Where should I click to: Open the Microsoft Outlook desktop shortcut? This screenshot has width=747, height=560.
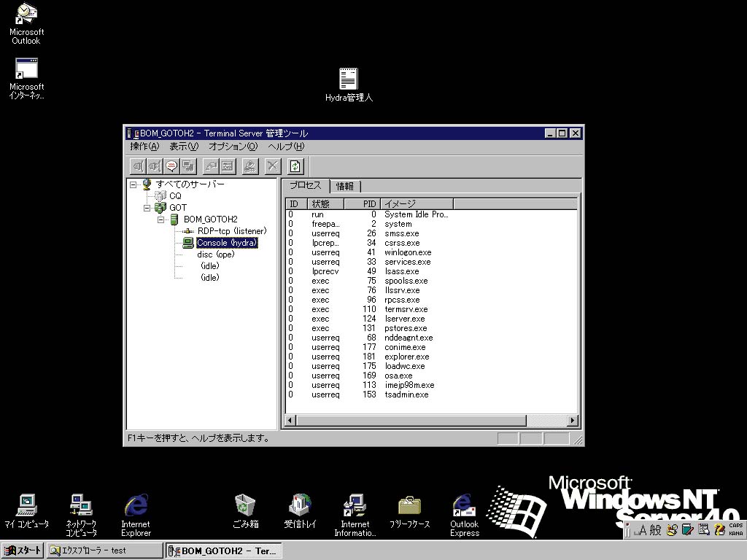pyautogui.click(x=27, y=24)
